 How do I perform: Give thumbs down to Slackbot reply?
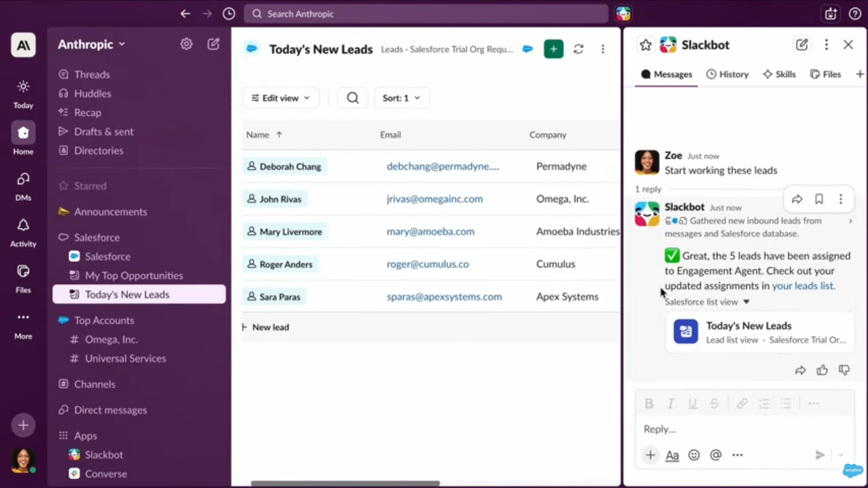click(x=844, y=370)
